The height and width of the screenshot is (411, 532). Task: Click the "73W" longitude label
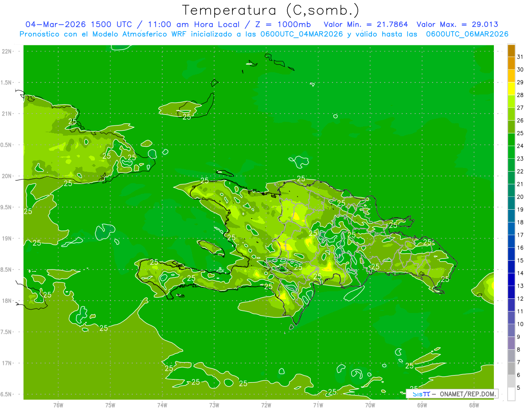[214, 405]
